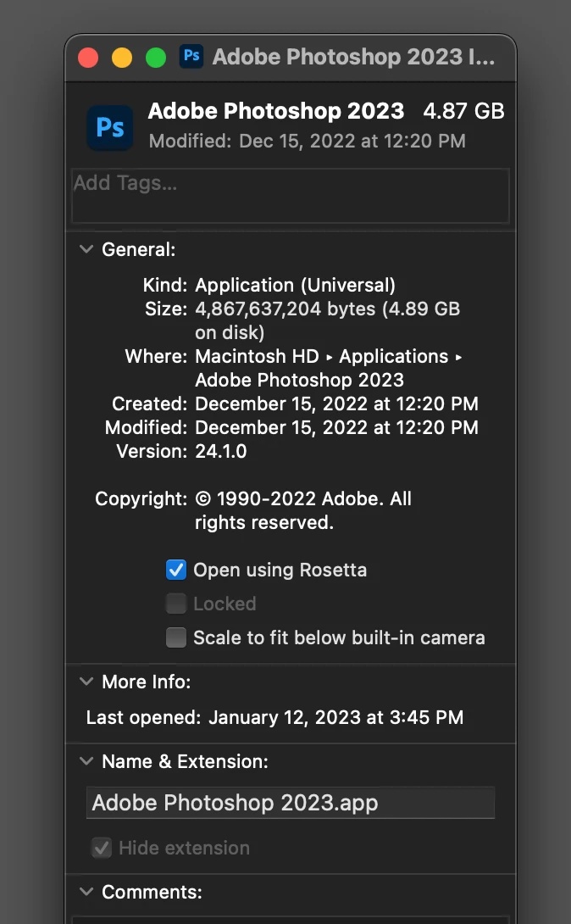Enable Scale to fit below built-in camera
The height and width of the screenshot is (924, 571).
[176, 637]
